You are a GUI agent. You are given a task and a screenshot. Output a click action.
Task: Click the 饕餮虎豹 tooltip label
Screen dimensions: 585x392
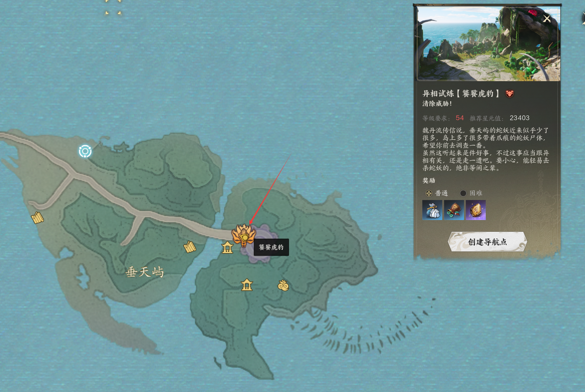[271, 247]
